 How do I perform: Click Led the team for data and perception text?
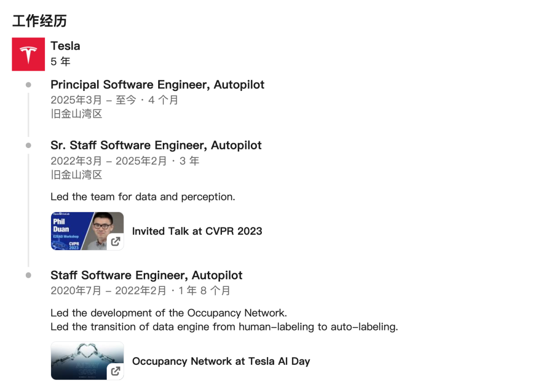coord(143,197)
